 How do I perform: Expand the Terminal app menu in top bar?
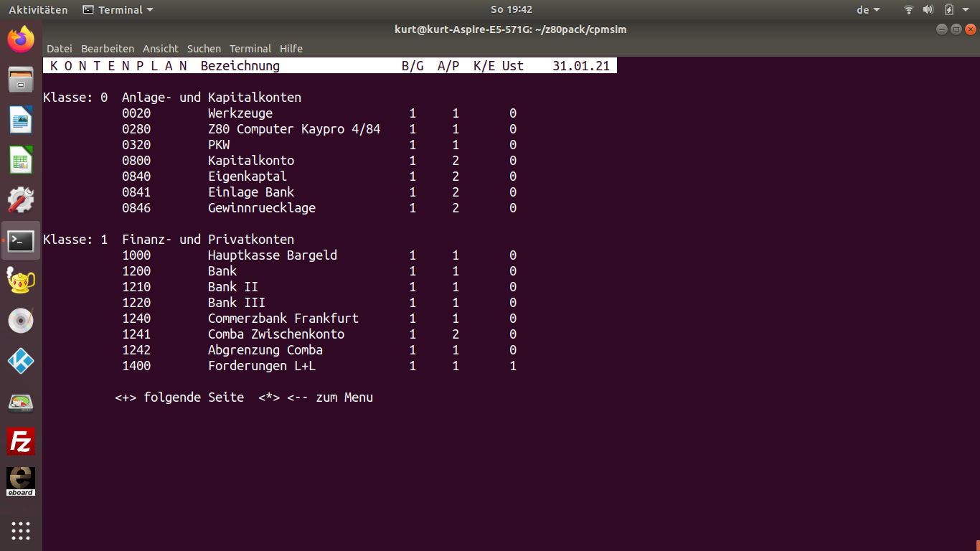(118, 9)
